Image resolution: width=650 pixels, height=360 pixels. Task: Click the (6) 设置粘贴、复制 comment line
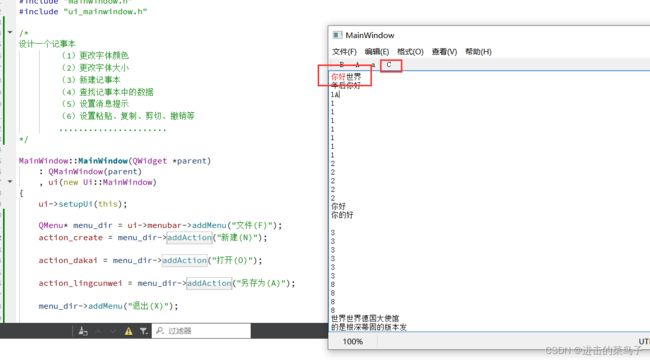coord(128,116)
